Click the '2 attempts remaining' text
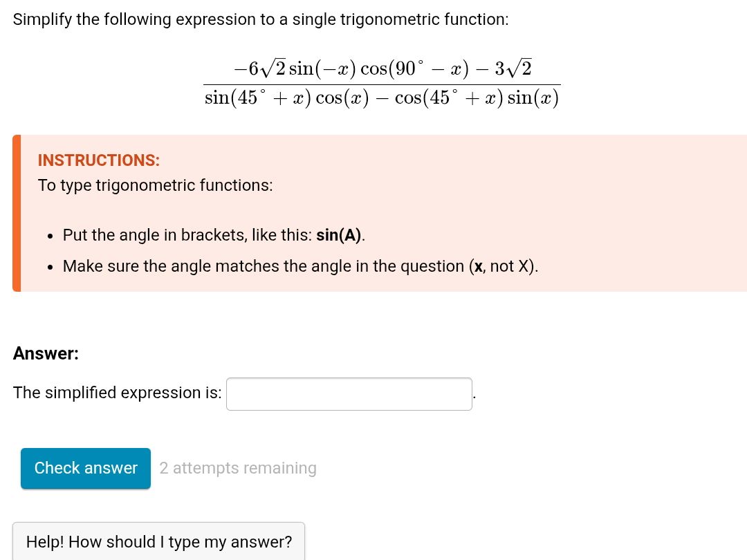Viewport: 747px width, 560px height. pyautogui.click(x=238, y=468)
